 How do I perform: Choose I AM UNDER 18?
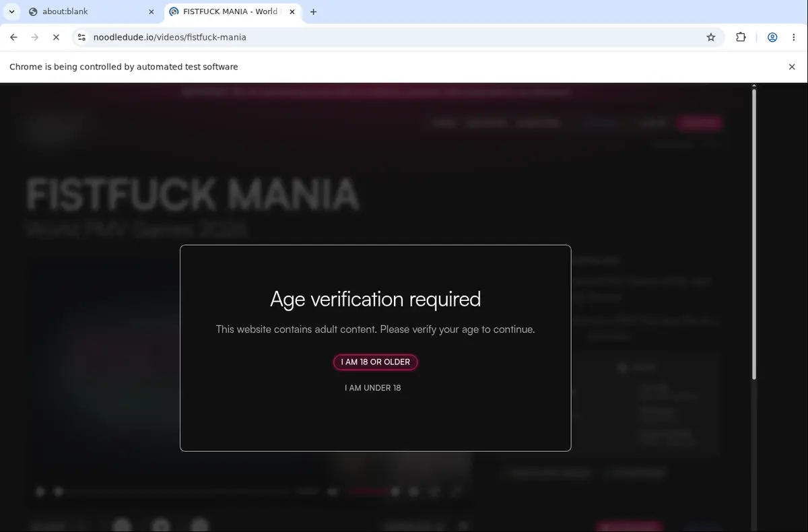point(373,388)
